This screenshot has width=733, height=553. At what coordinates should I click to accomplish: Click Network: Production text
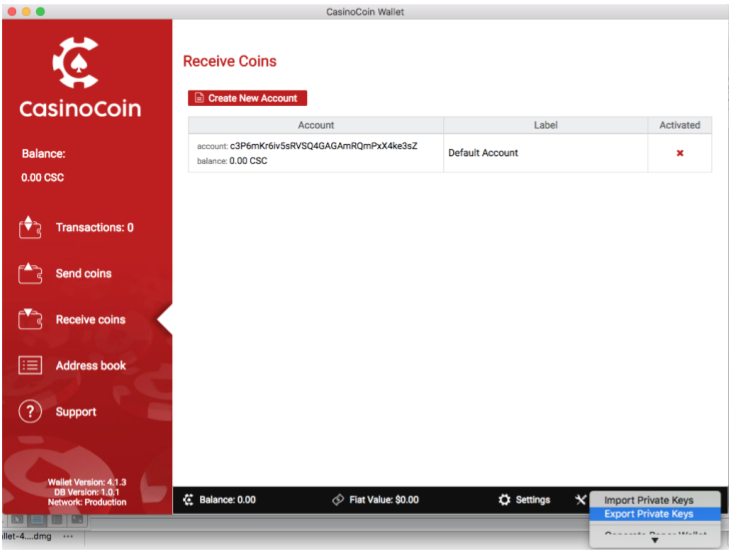(x=87, y=502)
